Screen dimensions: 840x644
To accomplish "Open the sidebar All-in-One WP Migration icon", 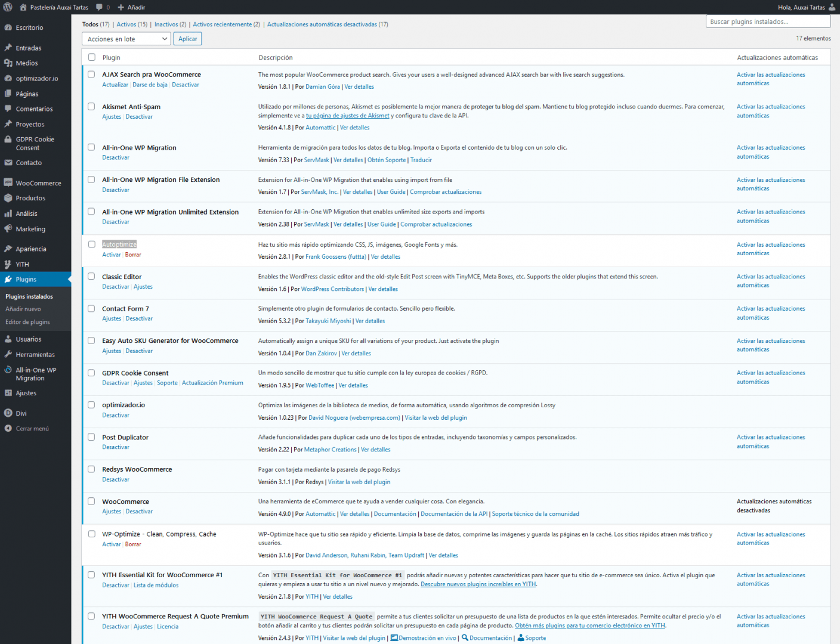I will click(x=8, y=370).
